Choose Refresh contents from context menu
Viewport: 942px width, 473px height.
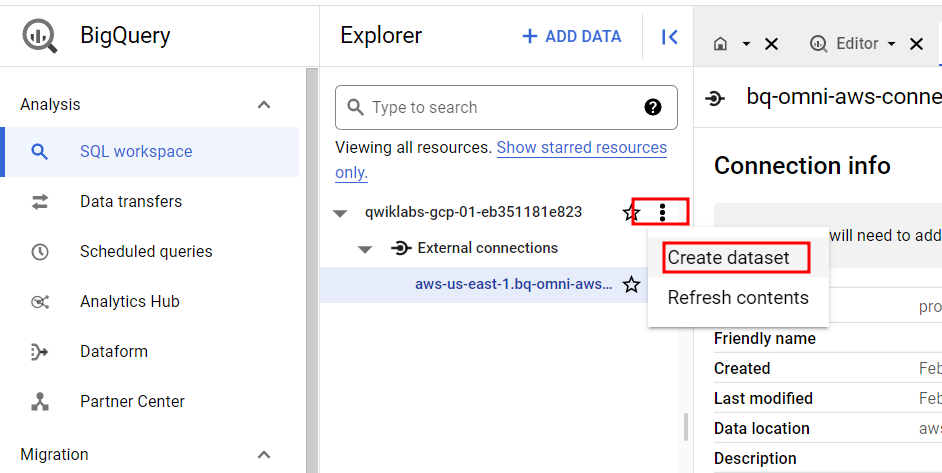738,298
